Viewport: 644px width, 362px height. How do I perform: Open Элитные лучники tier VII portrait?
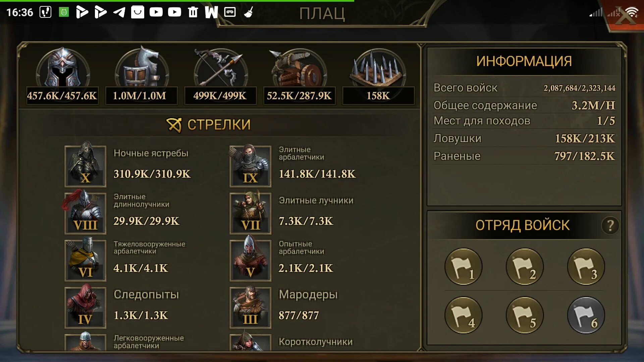(x=250, y=214)
